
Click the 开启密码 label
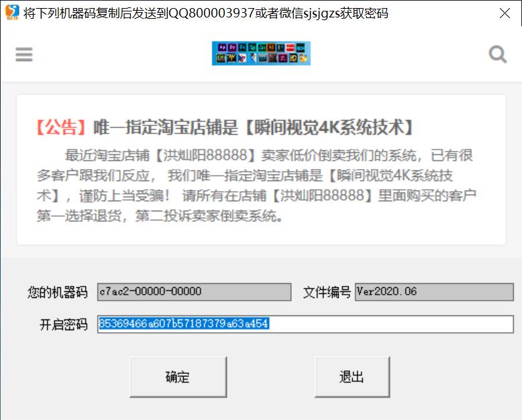(x=64, y=324)
